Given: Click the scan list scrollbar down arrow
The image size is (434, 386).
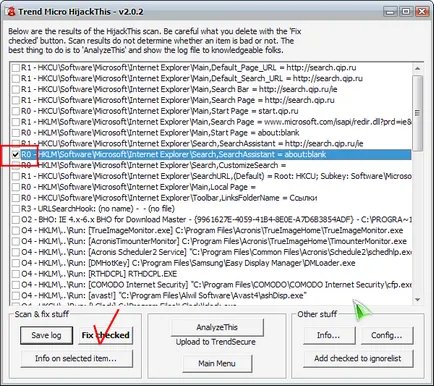Looking at the screenshot, I should [417, 300].
